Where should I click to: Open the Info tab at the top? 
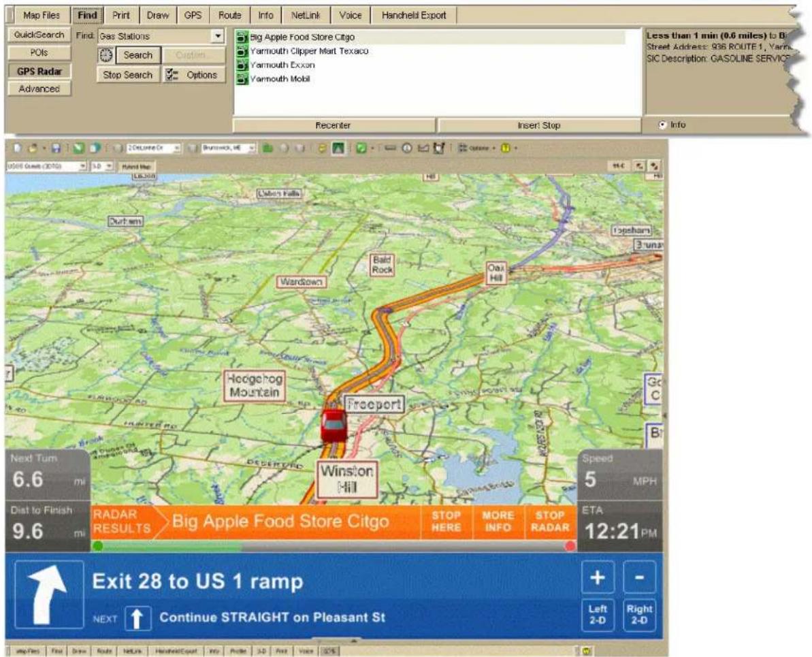click(x=265, y=15)
